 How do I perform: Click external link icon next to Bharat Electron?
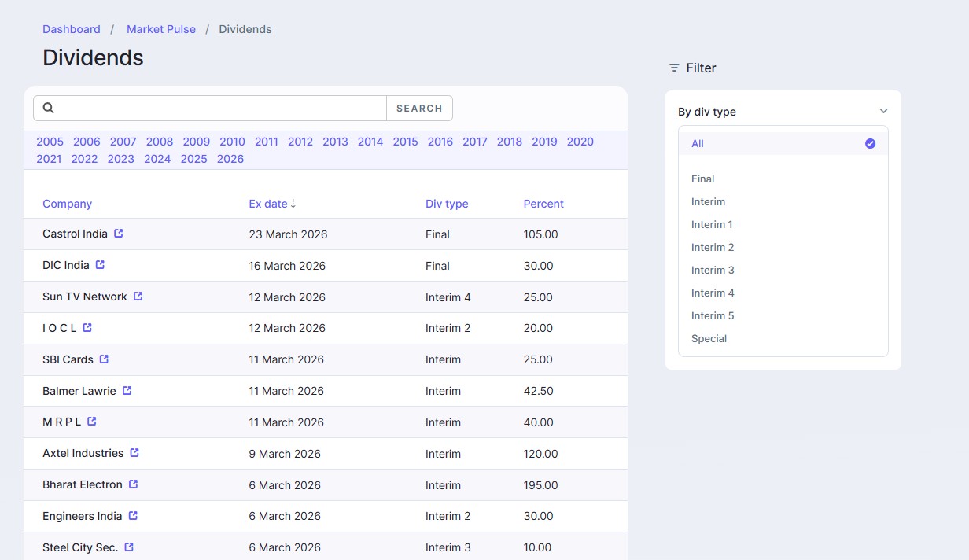(x=134, y=484)
